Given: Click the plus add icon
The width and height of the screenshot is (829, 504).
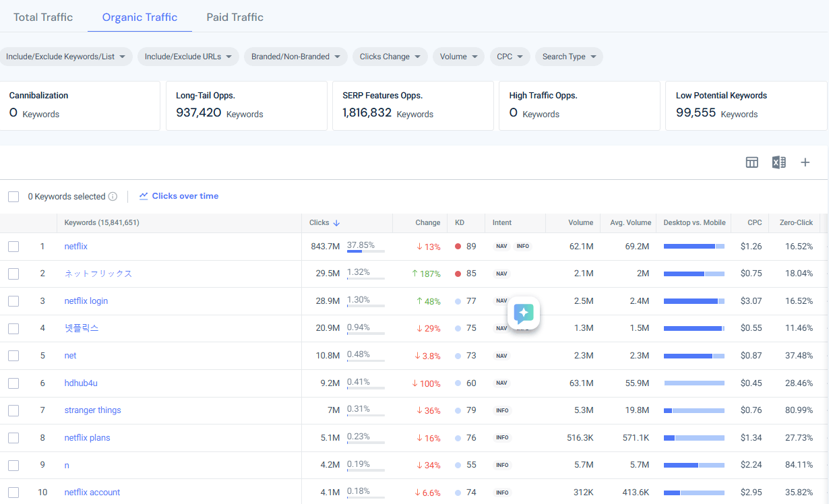Looking at the screenshot, I should 805,162.
